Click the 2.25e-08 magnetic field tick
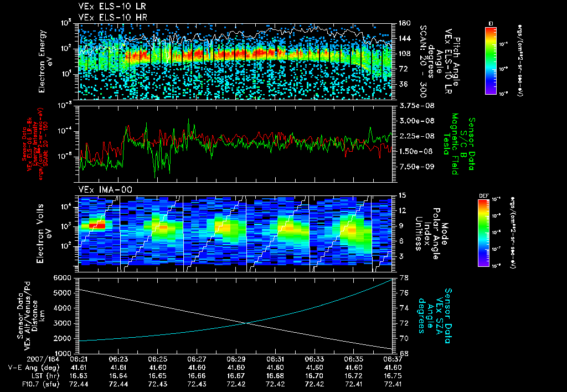This screenshot has height=392, width=567. (416, 136)
